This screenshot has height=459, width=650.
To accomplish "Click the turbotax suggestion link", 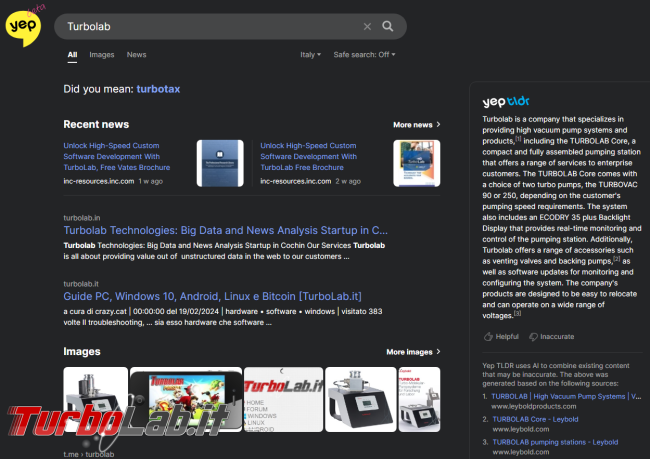I will coord(158,89).
